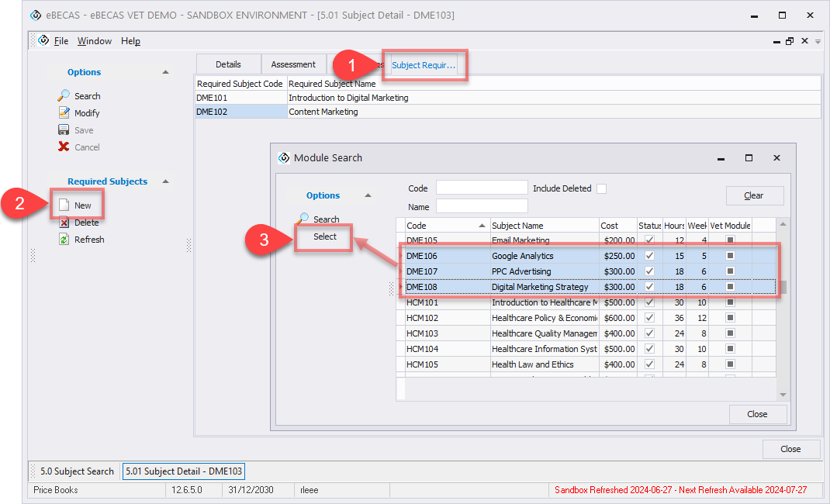This screenshot has height=504, width=830.
Task: Click the Module Search window title icon
Action: pos(284,157)
